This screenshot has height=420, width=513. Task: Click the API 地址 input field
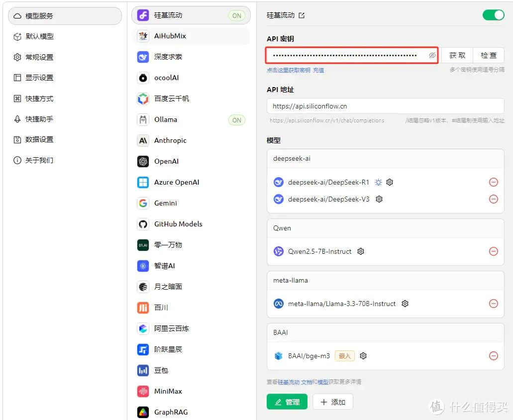[x=386, y=106]
